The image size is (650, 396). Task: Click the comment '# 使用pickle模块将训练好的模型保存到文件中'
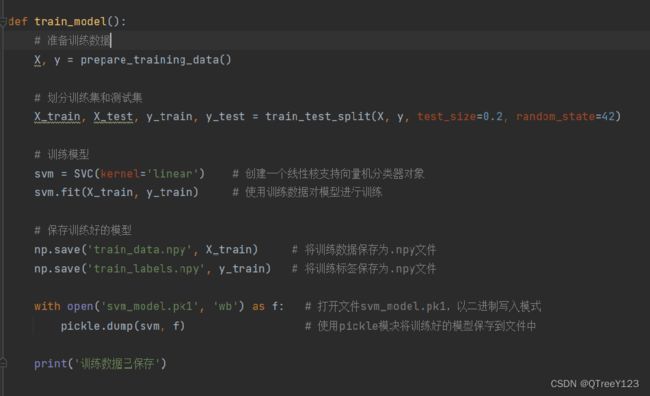click(420, 326)
